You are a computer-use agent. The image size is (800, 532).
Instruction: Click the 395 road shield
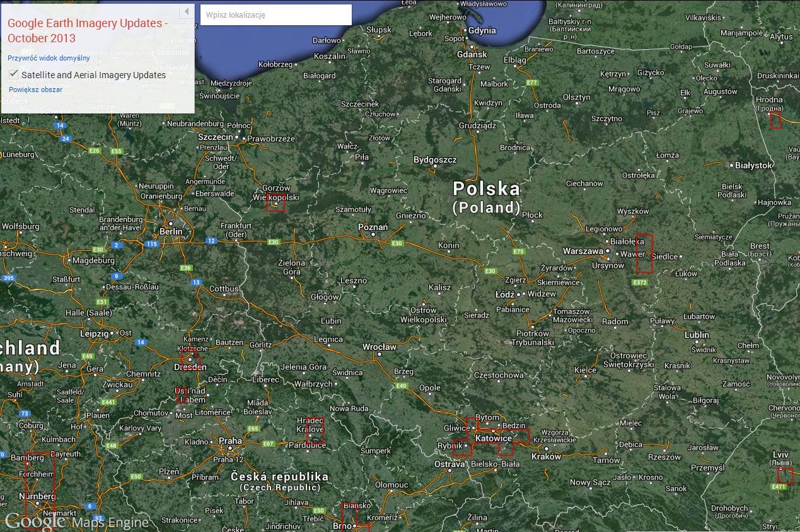pos(8,278)
